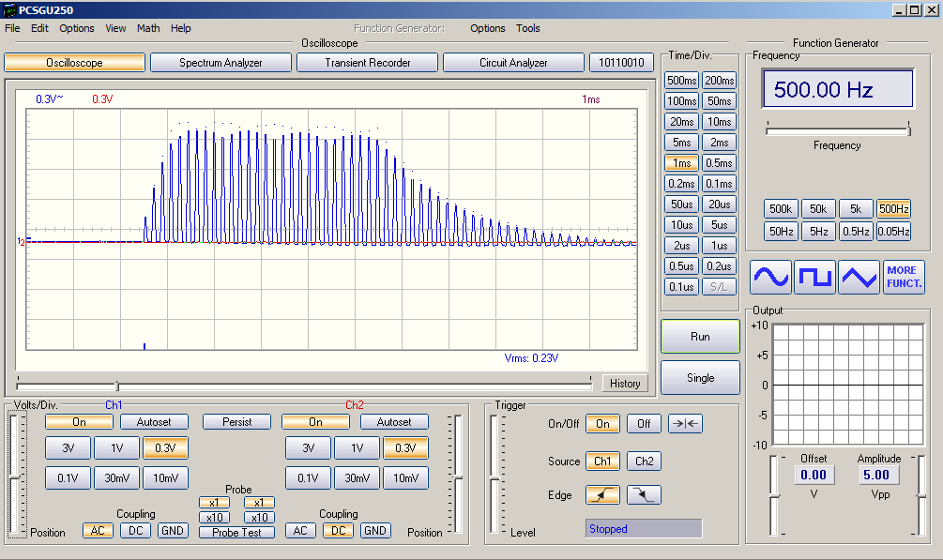
Task: Select Ch1 probe x10
Action: (214, 517)
